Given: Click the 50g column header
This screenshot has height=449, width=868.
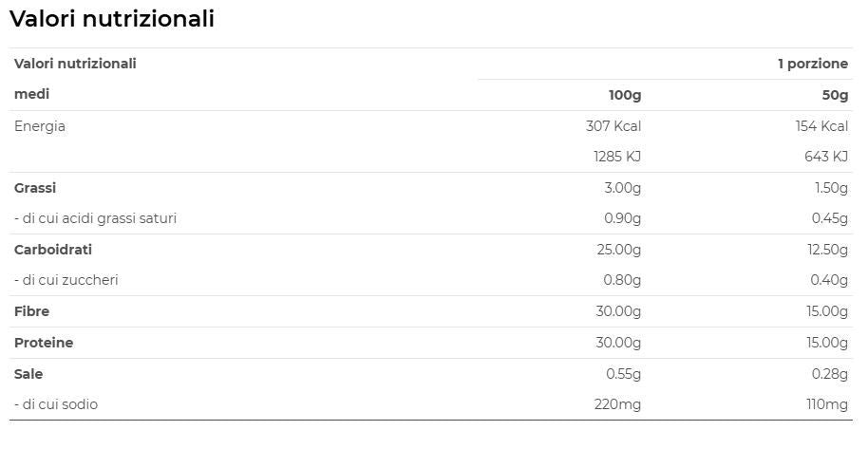Looking at the screenshot, I should (x=835, y=95).
